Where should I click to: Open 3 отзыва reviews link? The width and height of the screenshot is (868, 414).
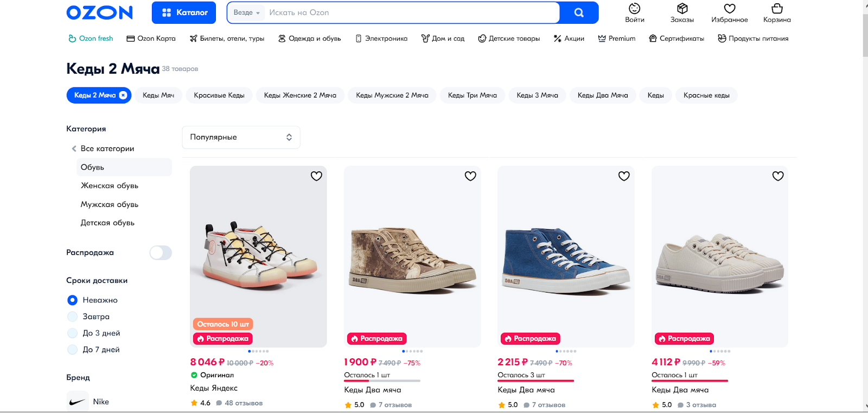coord(697,405)
